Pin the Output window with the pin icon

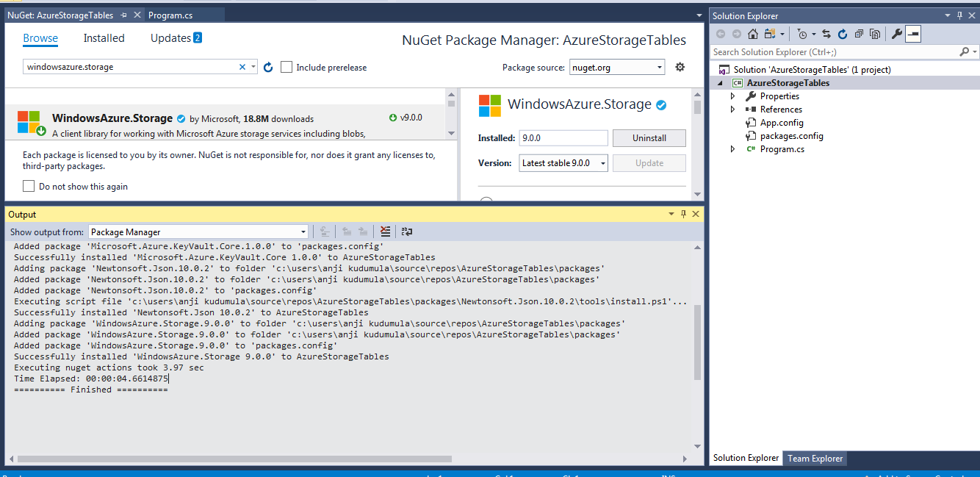tap(683, 214)
